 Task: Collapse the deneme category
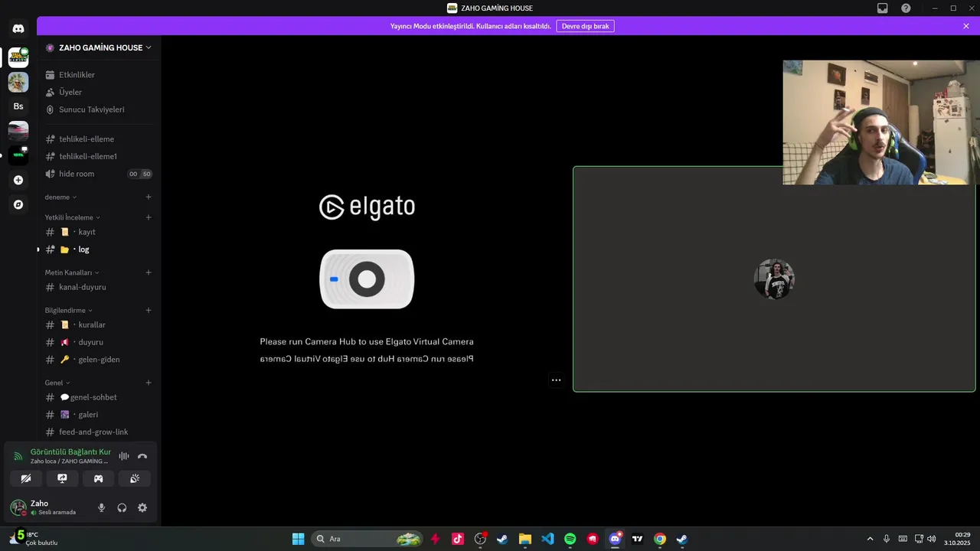pos(60,197)
